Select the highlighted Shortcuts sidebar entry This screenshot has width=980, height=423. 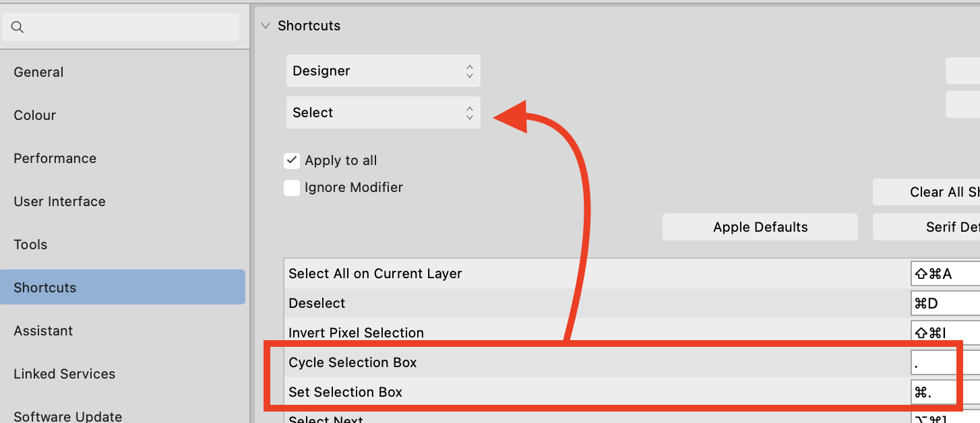coord(44,287)
